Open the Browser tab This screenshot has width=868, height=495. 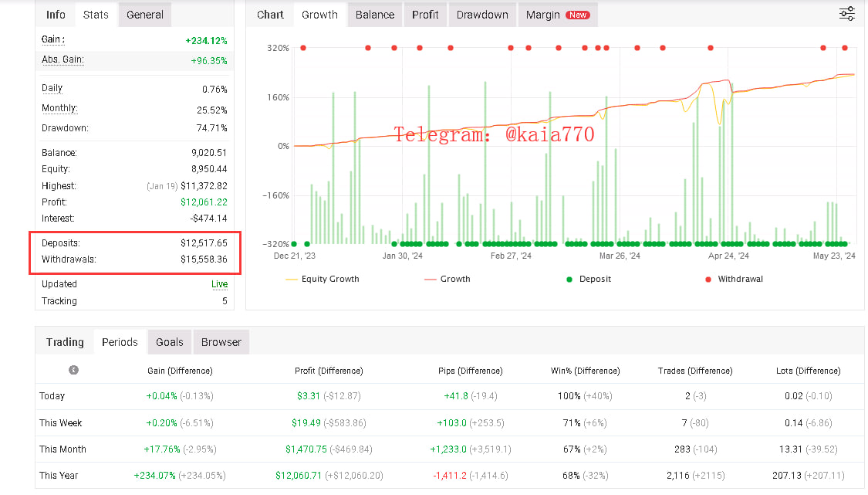(x=221, y=342)
